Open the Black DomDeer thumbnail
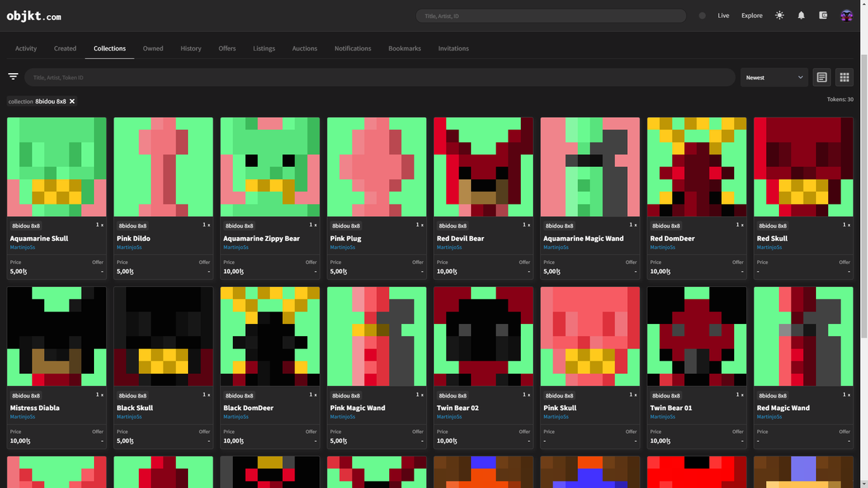868x488 pixels. (x=270, y=336)
